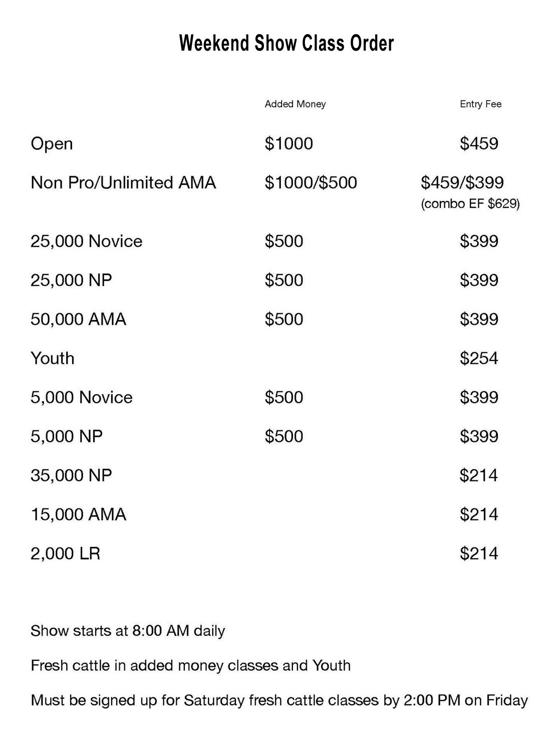Select the Open $459 entry fee
Viewport: 560px width, 749px height.
point(479,144)
